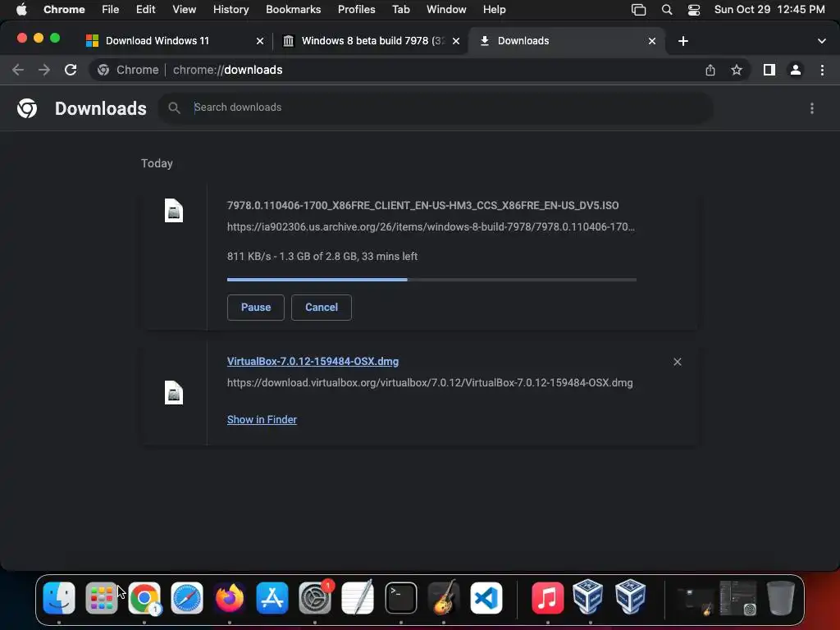
Task: Click Chrome icon in the dock
Action: click(x=144, y=598)
